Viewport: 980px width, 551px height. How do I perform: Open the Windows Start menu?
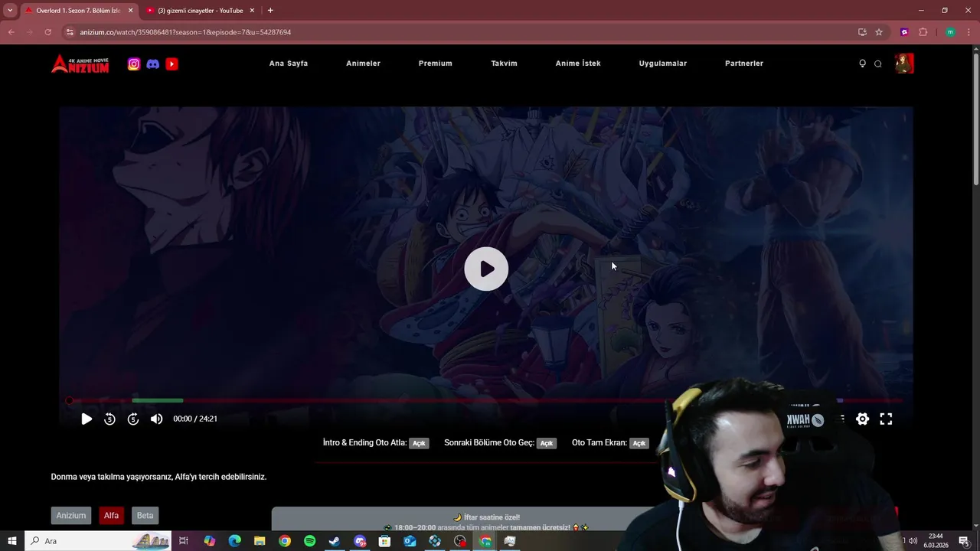click(x=12, y=541)
